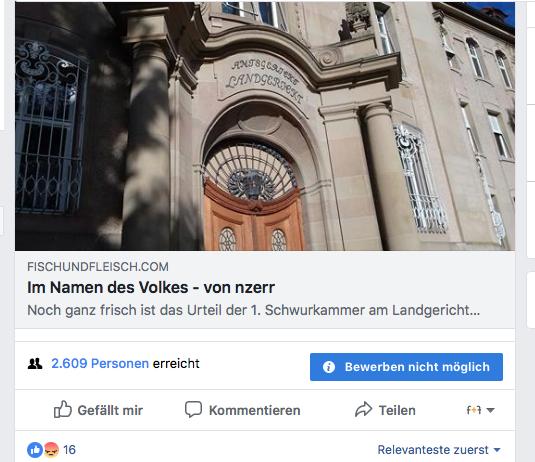535x462 pixels.
Task: Open the article Im Namen des Volkes
Action: (151, 287)
